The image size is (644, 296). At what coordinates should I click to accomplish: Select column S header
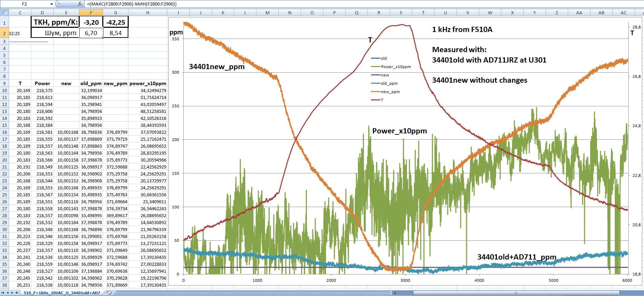401,13
